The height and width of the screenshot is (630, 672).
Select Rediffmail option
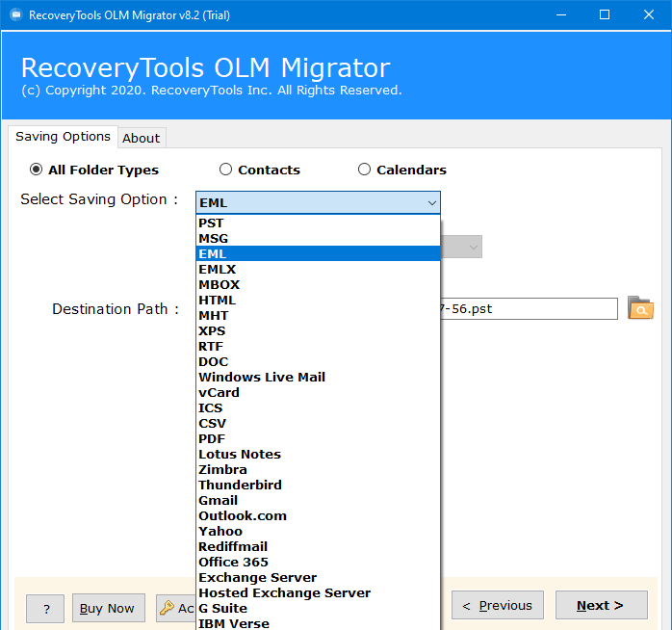(318, 547)
